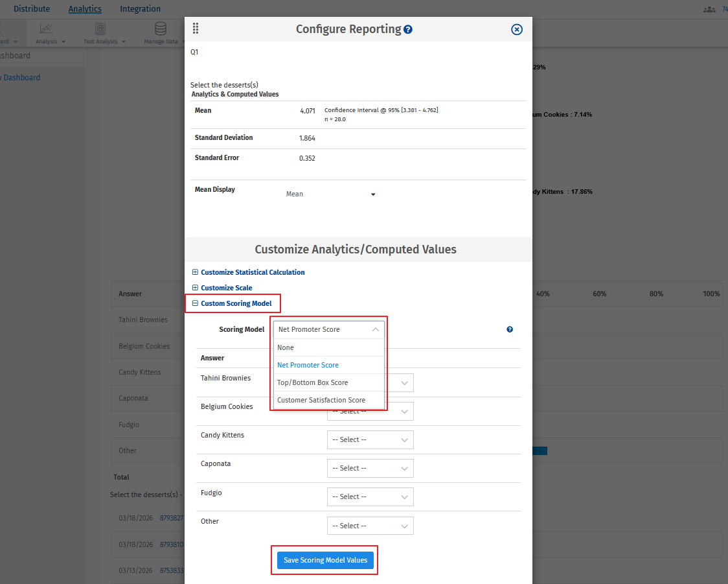Expand the Customize Scale section
This screenshot has width=728, height=584.
point(194,288)
